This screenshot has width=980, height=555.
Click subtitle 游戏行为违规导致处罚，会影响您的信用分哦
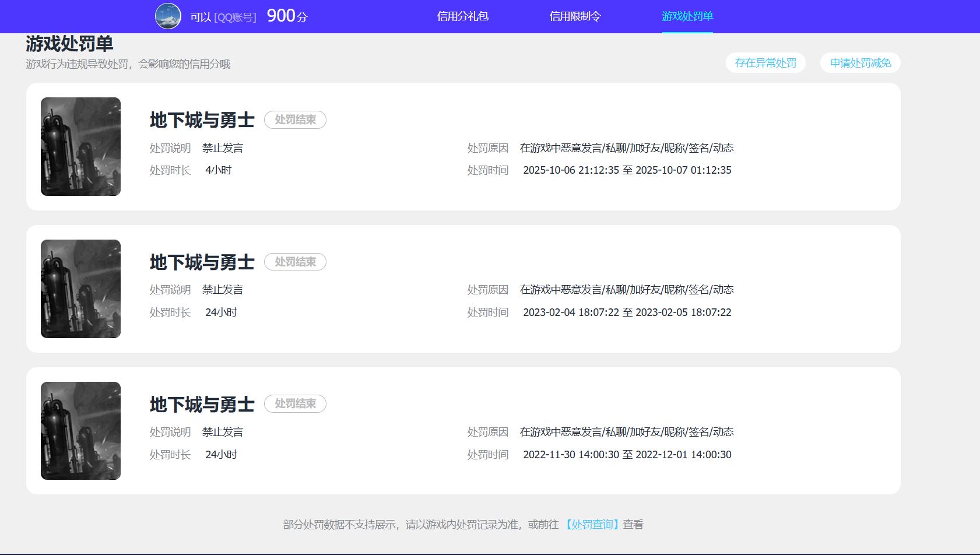[x=128, y=64]
